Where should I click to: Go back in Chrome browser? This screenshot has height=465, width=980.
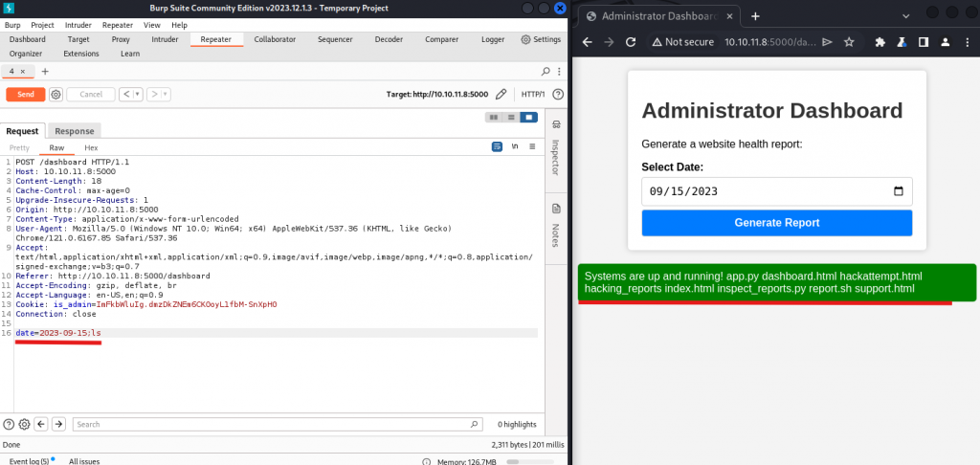coord(587,42)
